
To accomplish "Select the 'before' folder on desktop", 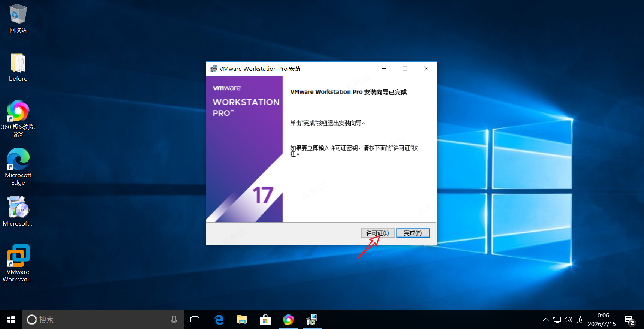I will [x=18, y=67].
